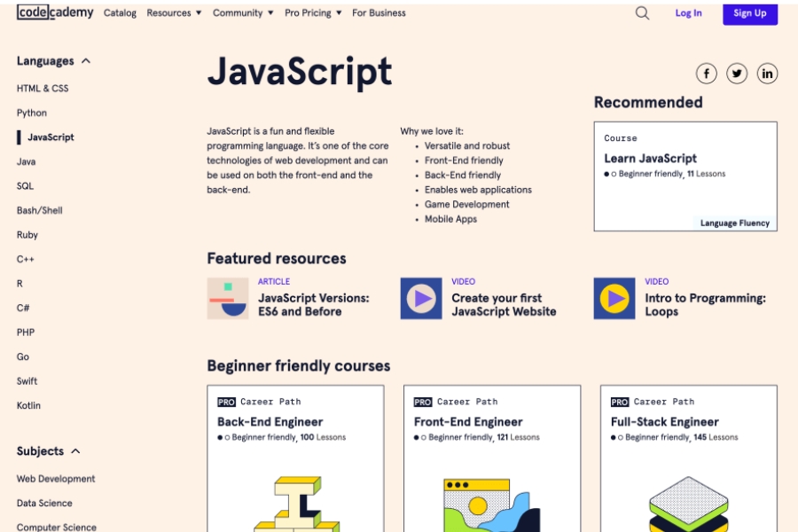Click PRO badge on Back-End Engineer card
This screenshot has height=532, width=798.
[x=226, y=403]
